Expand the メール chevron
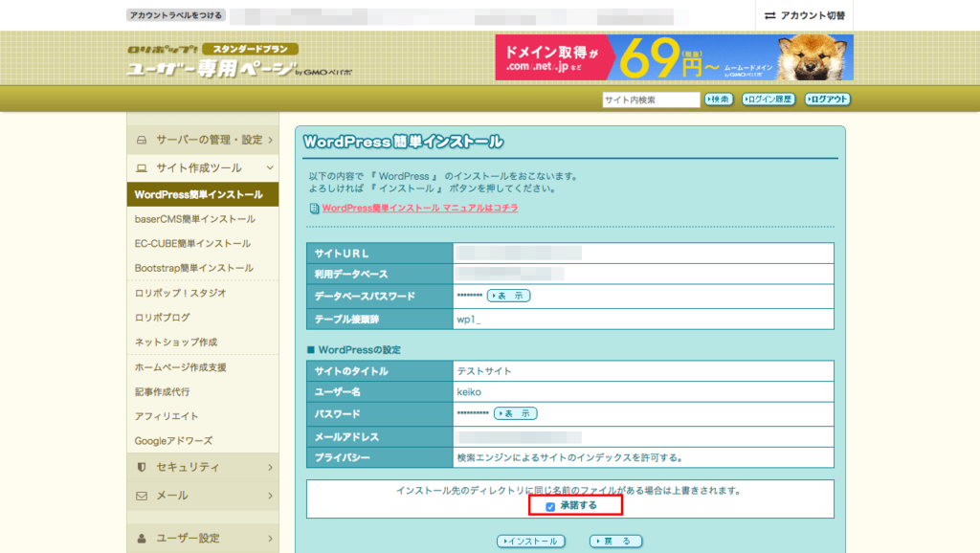 [270, 496]
